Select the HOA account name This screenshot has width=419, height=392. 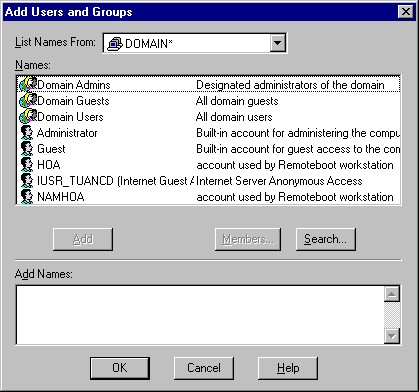[x=49, y=165]
